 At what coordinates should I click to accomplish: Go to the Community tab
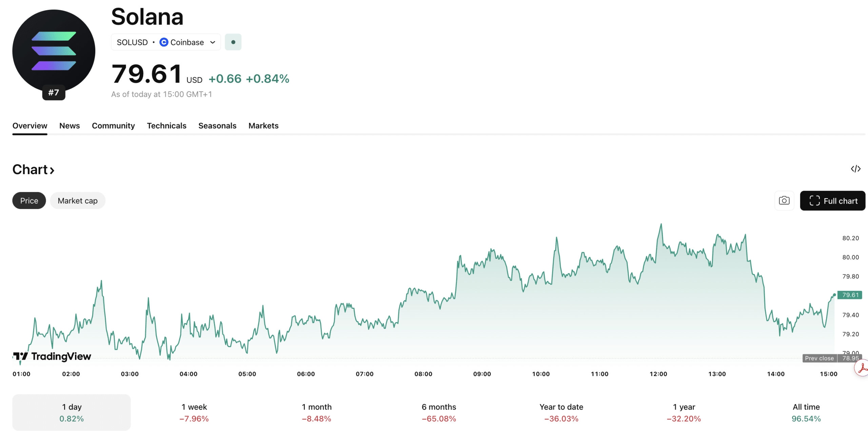click(113, 126)
